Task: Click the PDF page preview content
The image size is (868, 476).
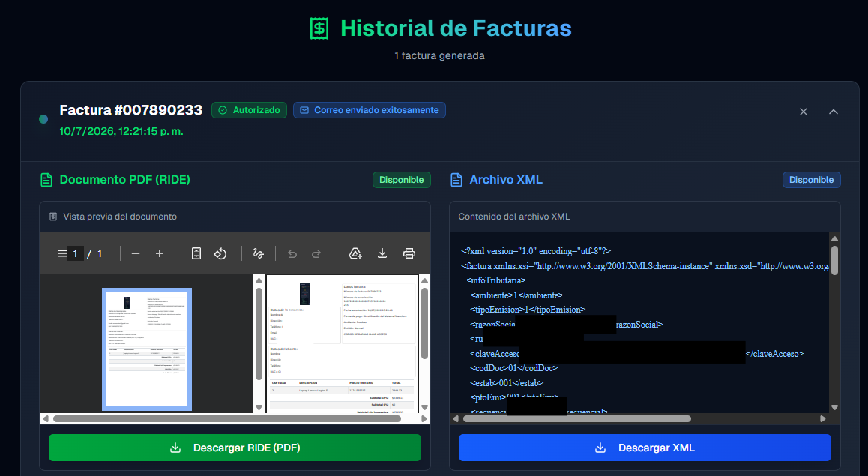Action: [342, 344]
